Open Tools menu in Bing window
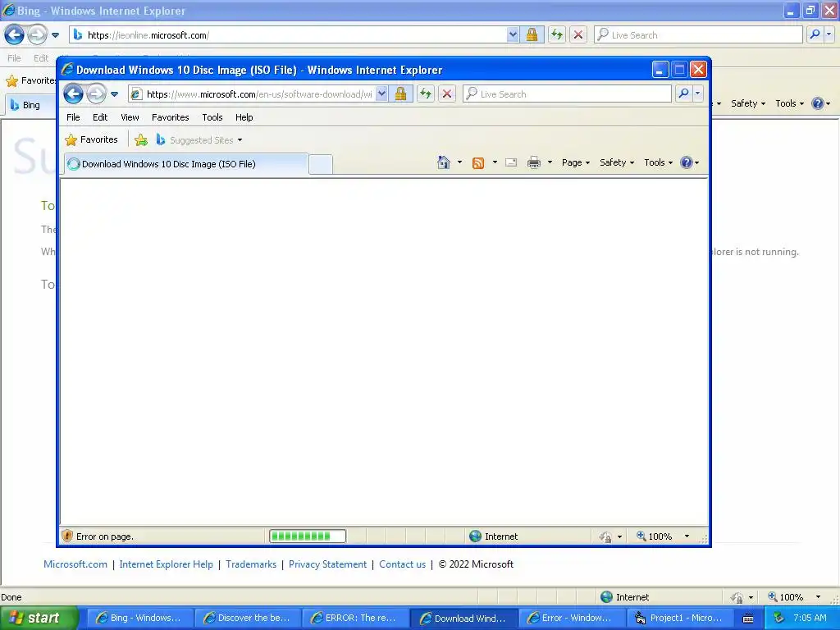840x630 pixels. [790, 103]
